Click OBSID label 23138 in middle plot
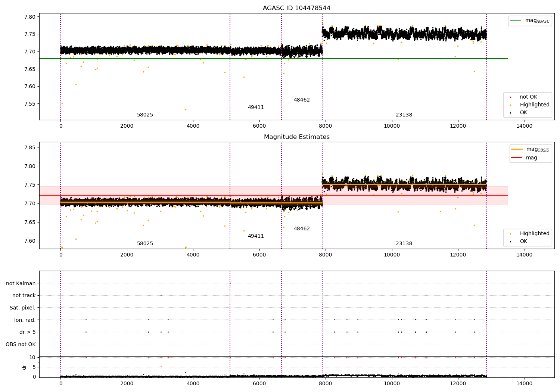This screenshot has width=560, height=392. (x=404, y=244)
